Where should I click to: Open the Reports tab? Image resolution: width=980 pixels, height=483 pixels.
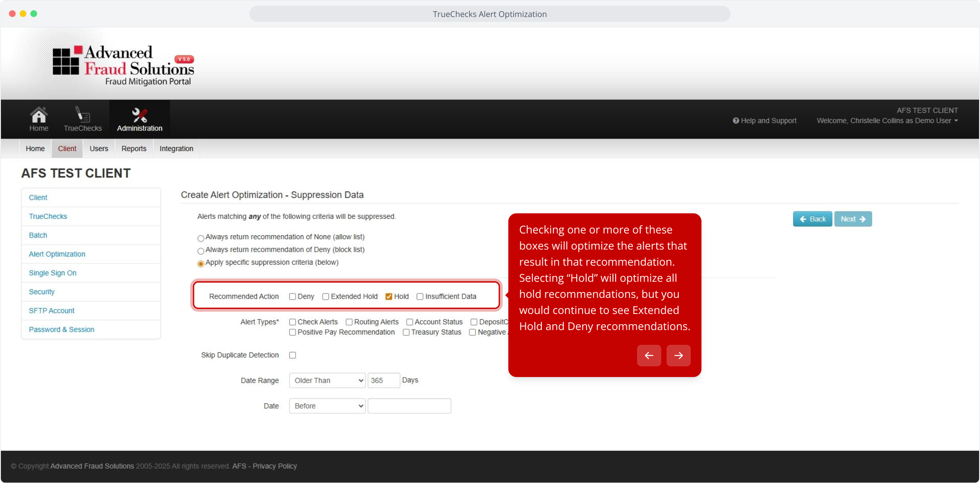coord(134,148)
